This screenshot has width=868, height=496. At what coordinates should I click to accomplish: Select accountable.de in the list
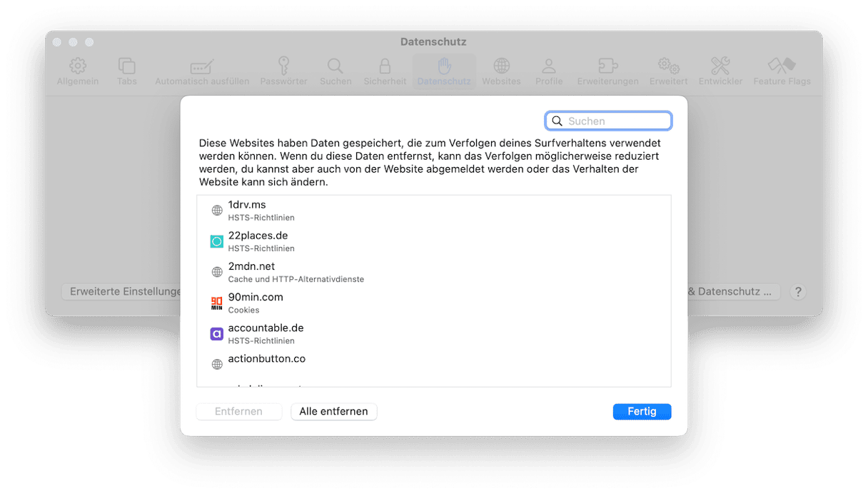tap(434, 333)
